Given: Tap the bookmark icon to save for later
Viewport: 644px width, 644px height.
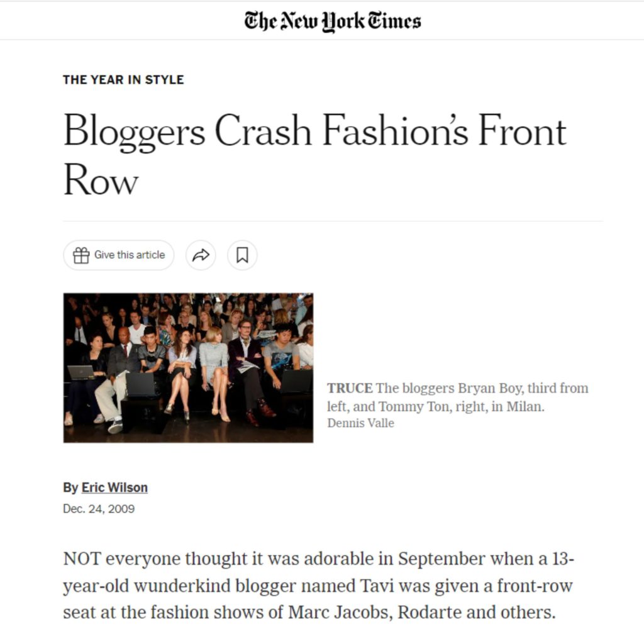Looking at the screenshot, I should coord(241,255).
